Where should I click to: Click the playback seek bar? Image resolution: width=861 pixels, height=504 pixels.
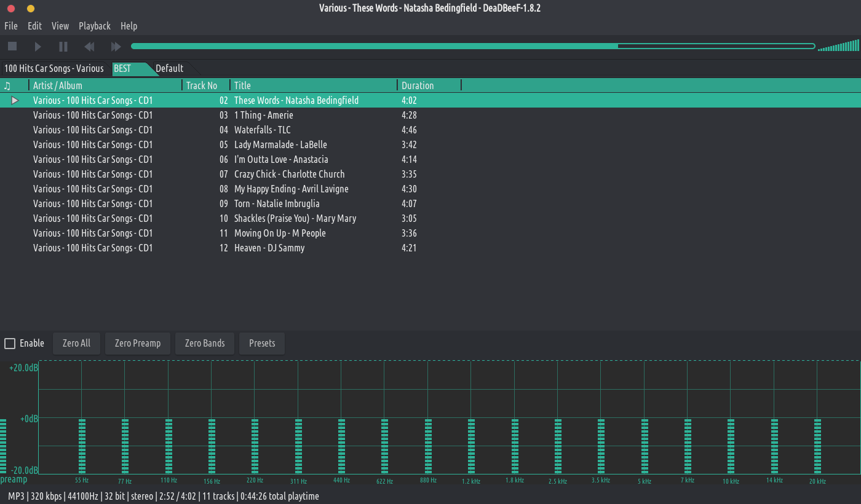pos(473,46)
